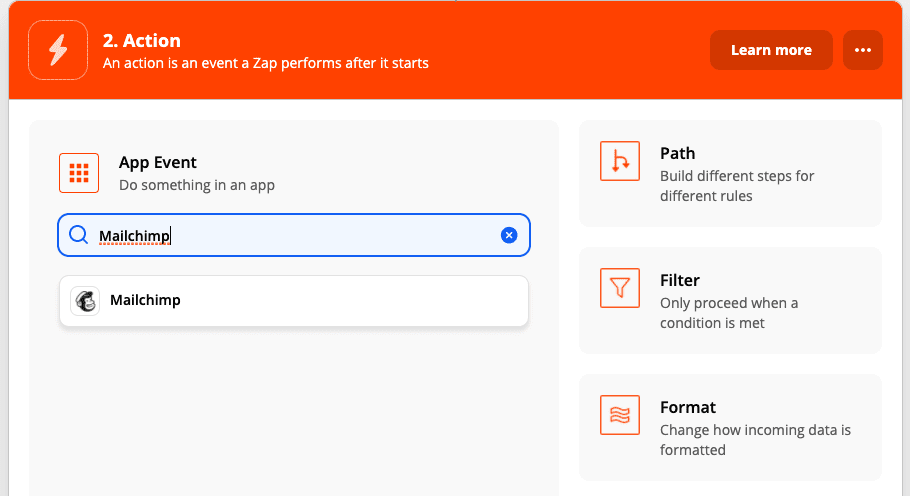Select the App Event heading text
The image size is (910, 496).
point(158,162)
